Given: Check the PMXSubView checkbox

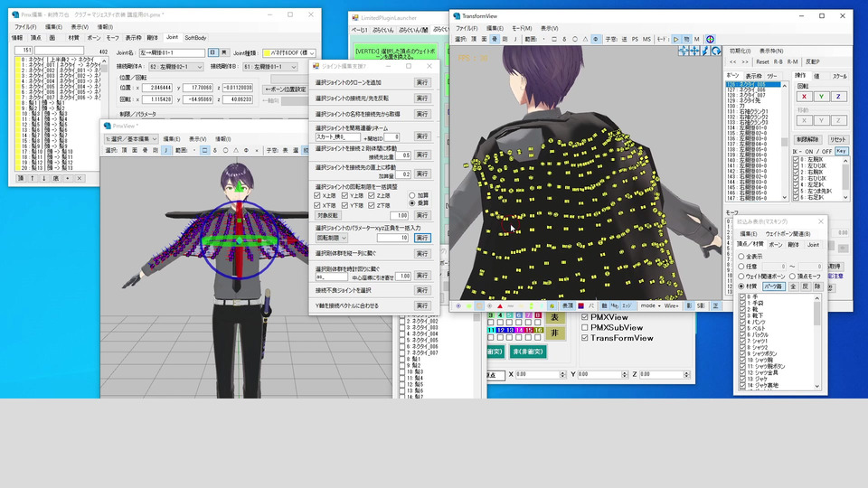Looking at the screenshot, I should click(585, 327).
